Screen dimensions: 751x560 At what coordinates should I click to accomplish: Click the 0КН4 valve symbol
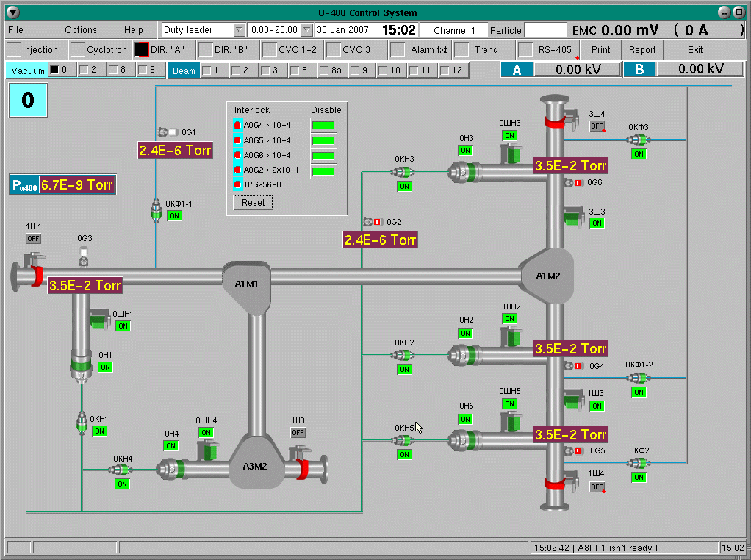pos(122,470)
